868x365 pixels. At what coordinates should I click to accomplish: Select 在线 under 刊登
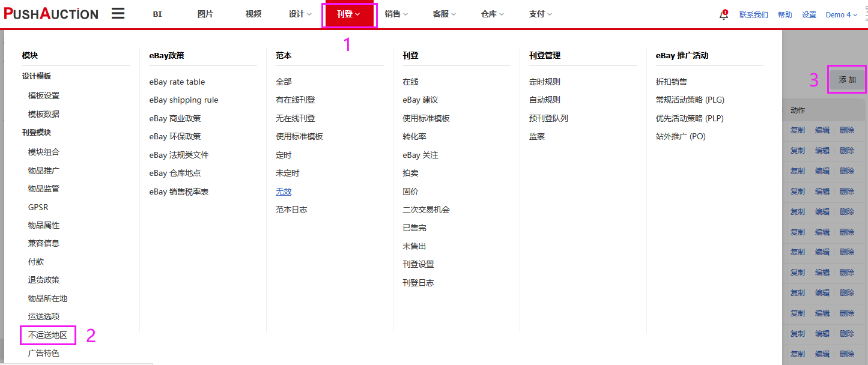(410, 82)
